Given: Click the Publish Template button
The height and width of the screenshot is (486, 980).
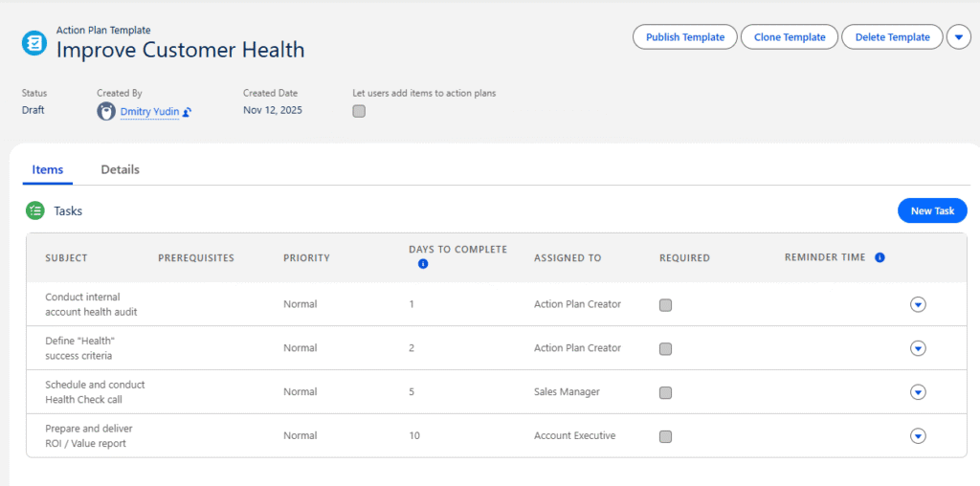Looking at the screenshot, I should (684, 37).
